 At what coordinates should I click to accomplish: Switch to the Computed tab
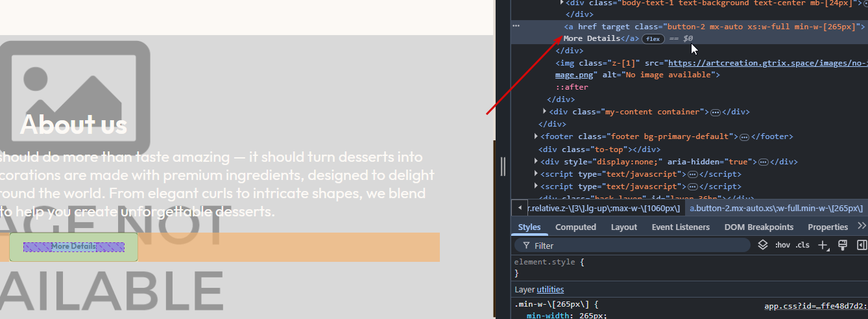point(575,227)
